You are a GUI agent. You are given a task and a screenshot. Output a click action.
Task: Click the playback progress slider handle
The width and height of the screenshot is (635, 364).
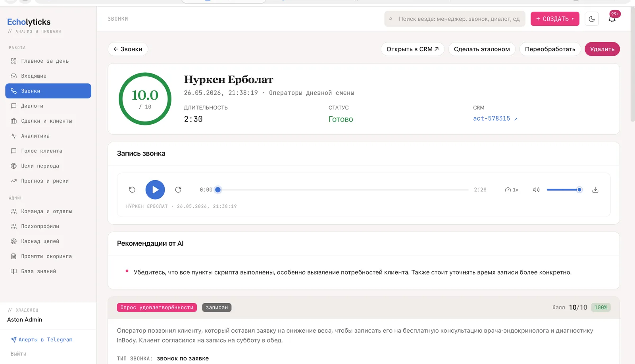218,190
